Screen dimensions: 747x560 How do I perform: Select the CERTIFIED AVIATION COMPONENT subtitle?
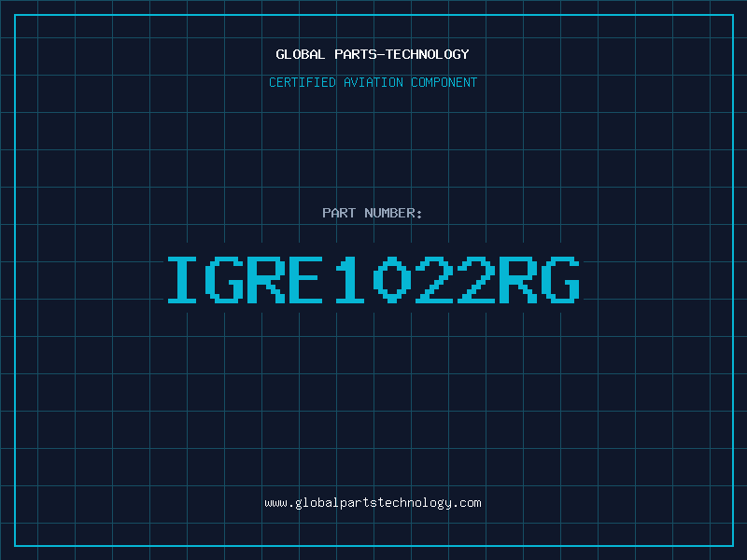pos(373,82)
